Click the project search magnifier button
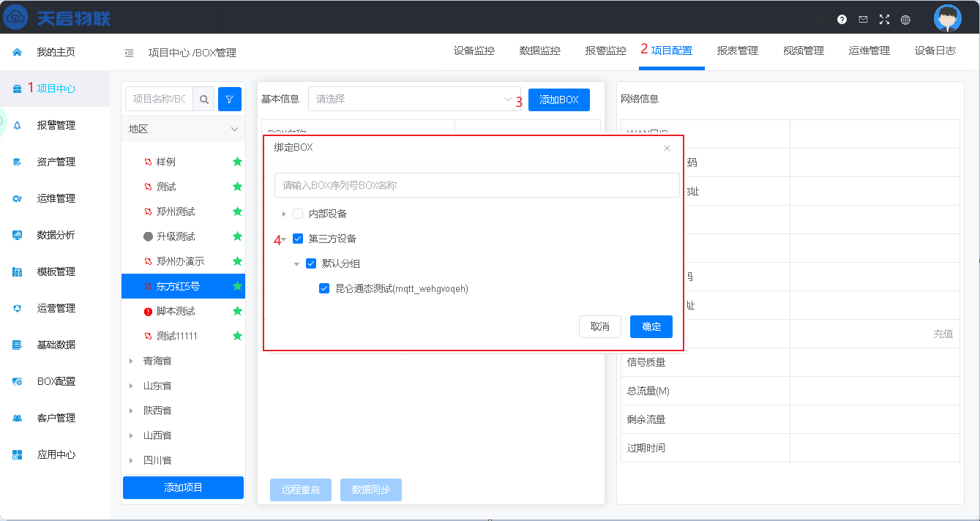 pos(204,99)
